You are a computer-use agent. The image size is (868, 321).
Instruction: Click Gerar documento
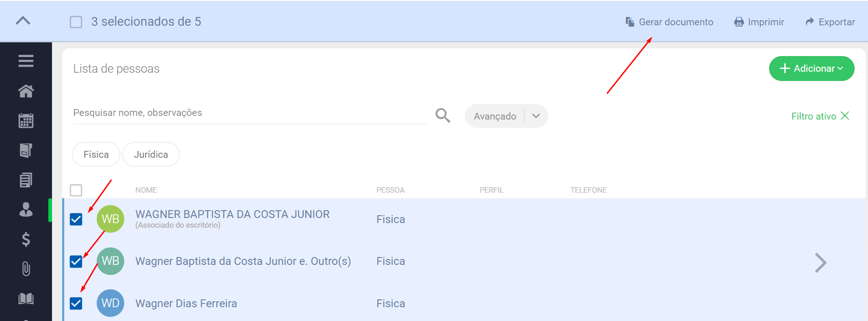[669, 22]
